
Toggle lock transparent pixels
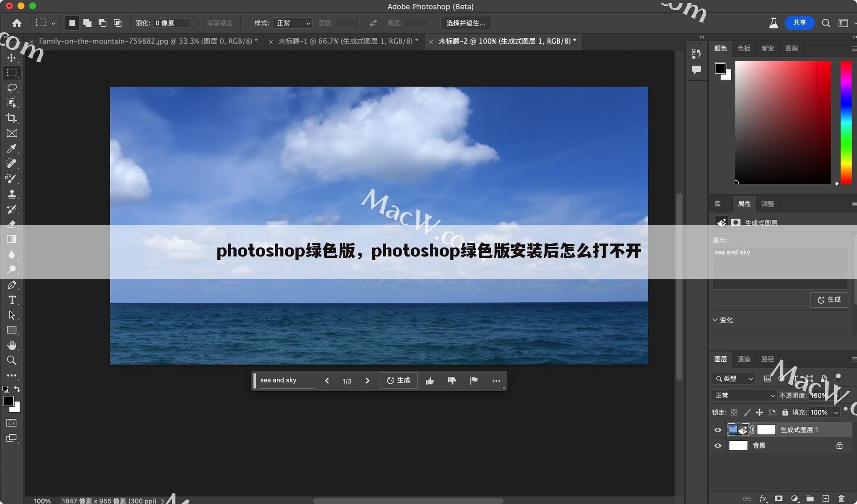pos(734,413)
